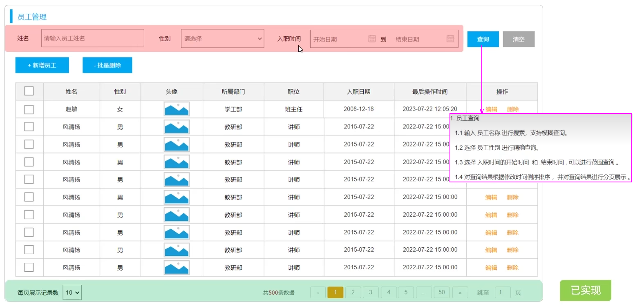Click the start date calendar icon
The image size is (644, 306).
coord(372,39)
